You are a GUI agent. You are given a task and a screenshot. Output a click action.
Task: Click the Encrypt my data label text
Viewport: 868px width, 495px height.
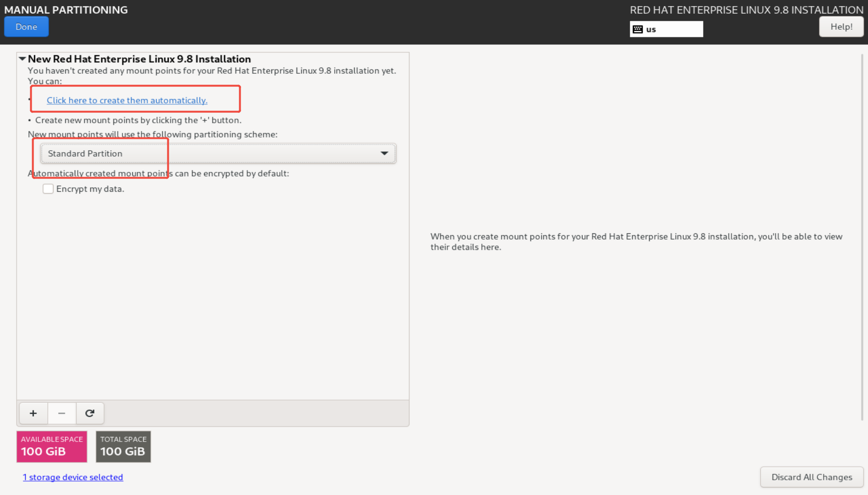(x=90, y=189)
